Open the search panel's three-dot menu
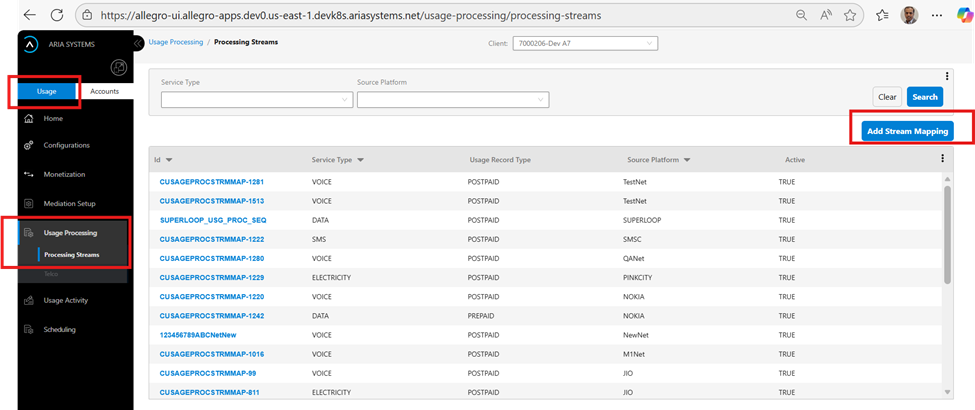The width and height of the screenshot is (975, 410). click(x=946, y=76)
